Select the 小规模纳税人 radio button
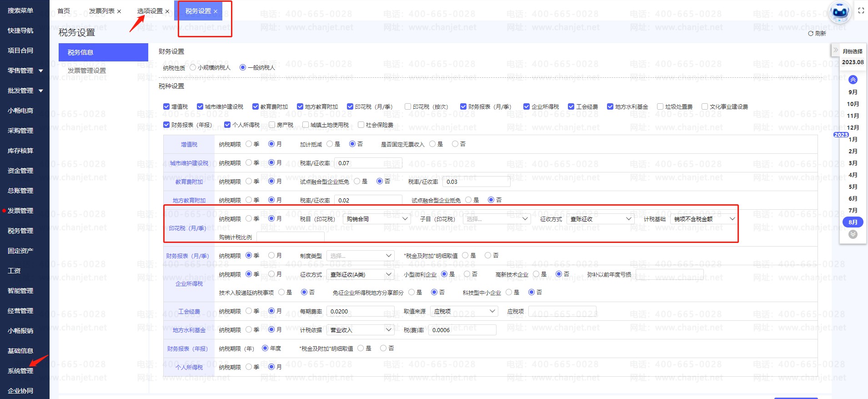The width and height of the screenshot is (868, 399). (x=193, y=67)
